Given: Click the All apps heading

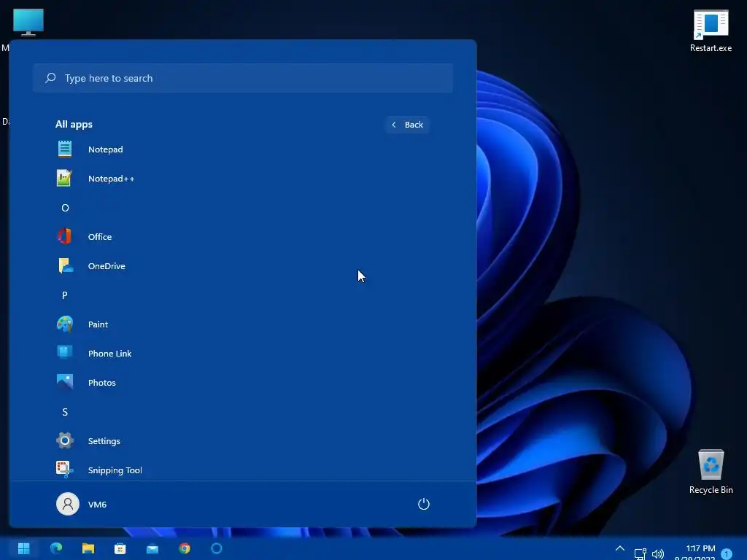Looking at the screenshot, I should (74, 124).
